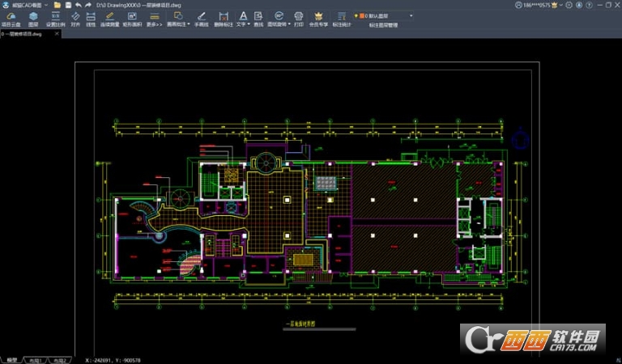Click the 打印 print icon
The height and width of the screenshot is (364, 622).
299,19
